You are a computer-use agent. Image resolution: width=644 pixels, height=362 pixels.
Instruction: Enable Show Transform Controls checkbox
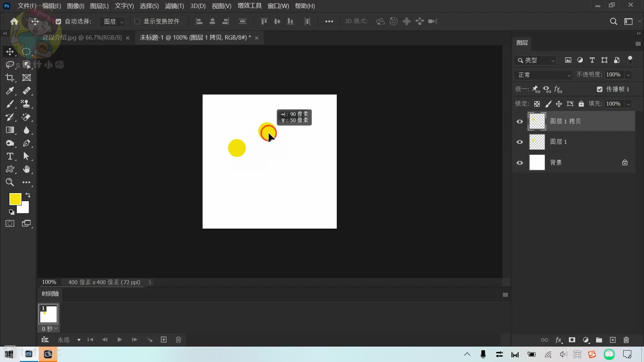coord(137,21)
